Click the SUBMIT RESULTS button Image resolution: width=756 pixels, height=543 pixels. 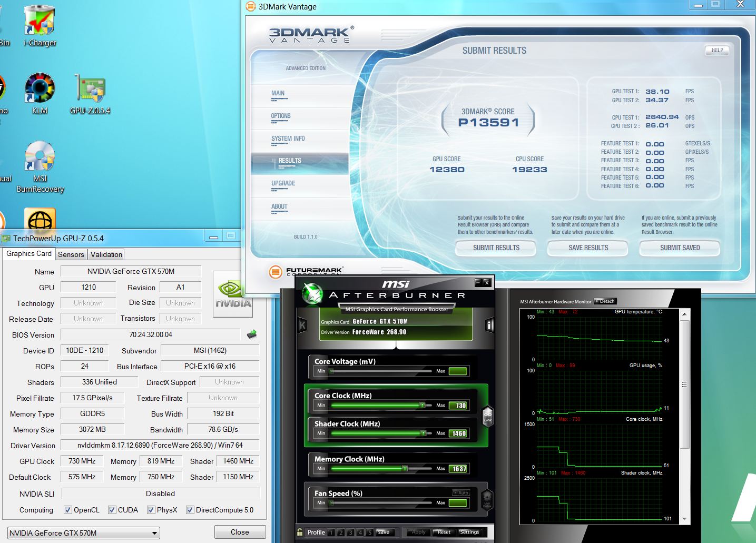[x=496, y=248]
